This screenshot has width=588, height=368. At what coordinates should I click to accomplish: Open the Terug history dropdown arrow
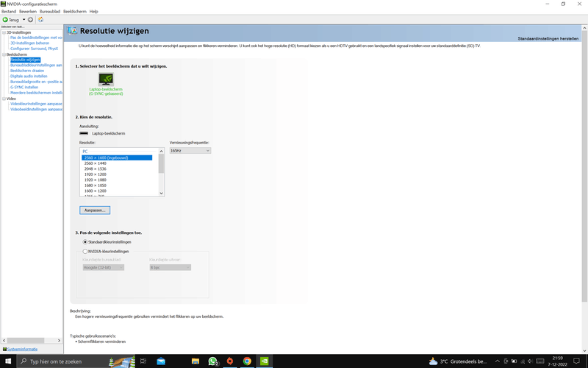pos(24,20)
